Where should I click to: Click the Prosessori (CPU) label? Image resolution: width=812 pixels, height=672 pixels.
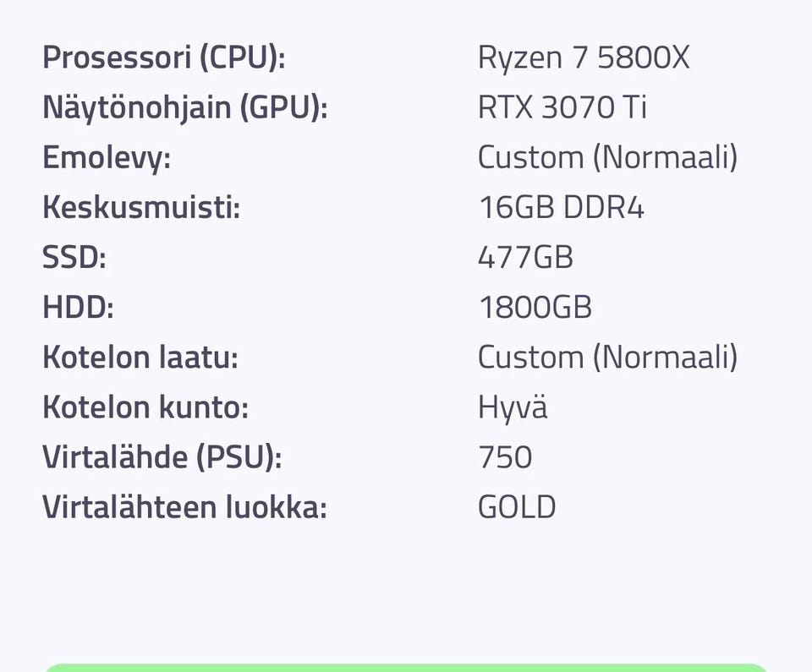[163, 57]
